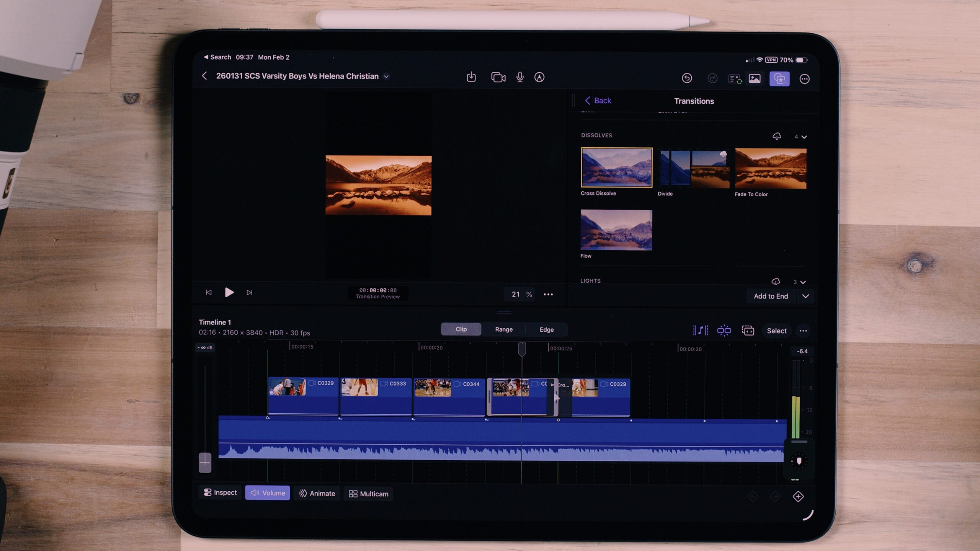Open the more options ellipsis top-right
This screenshot has width=980, height=551.
pos(804,79)
